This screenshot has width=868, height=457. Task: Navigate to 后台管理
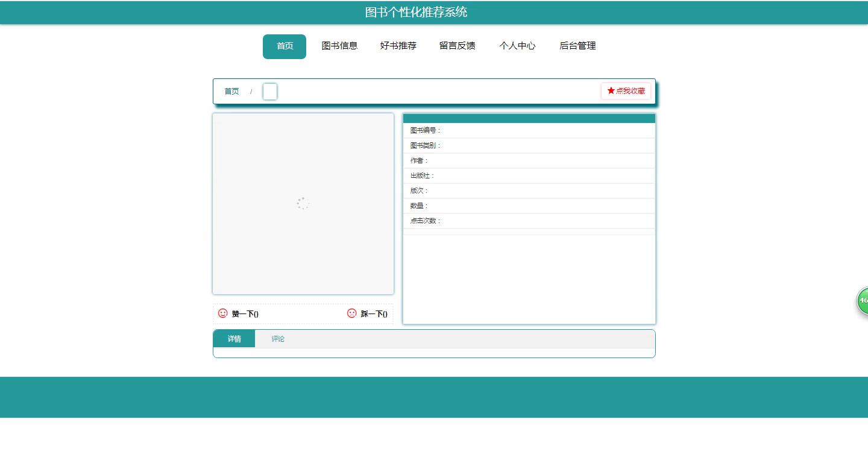pos(577,46)
